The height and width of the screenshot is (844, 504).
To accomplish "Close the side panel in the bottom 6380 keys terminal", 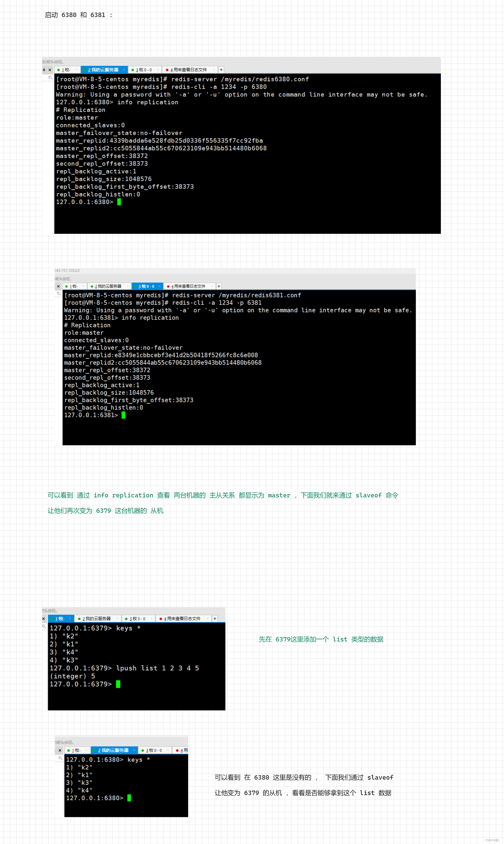I will 60,750.
